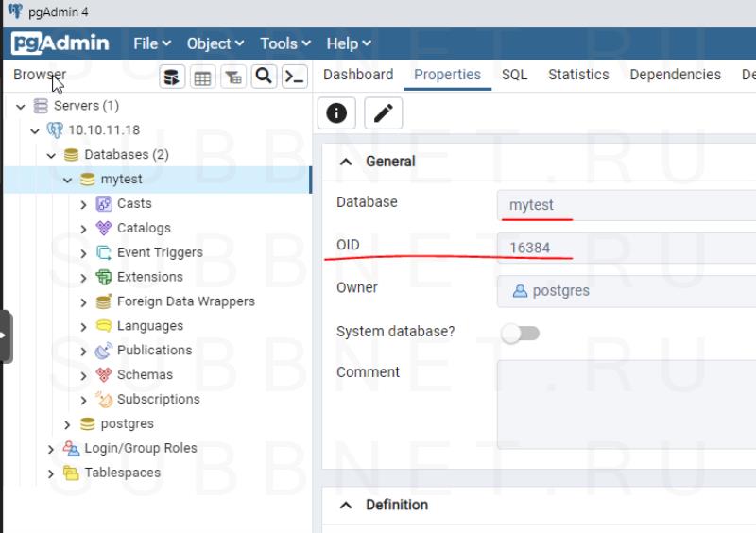Collapse the General section
Viewport: 756px width, 533px height.
346,162
